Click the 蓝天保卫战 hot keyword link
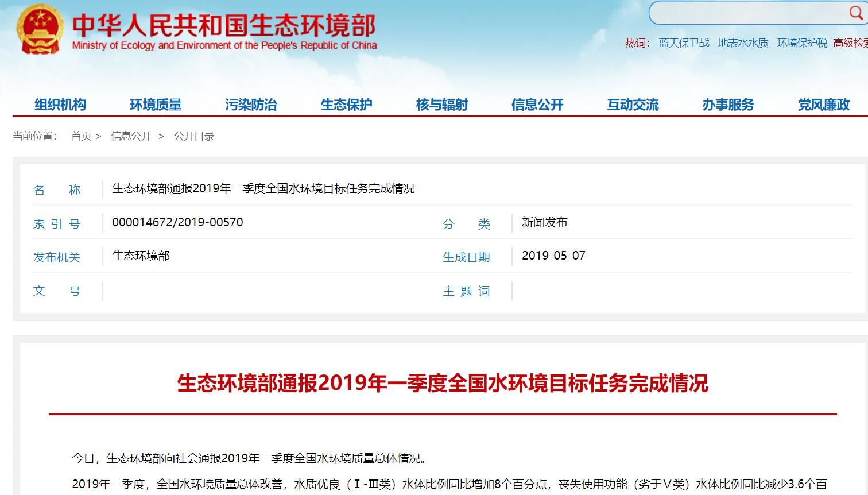Screen dimensions: 868x495 click(684, 43)
